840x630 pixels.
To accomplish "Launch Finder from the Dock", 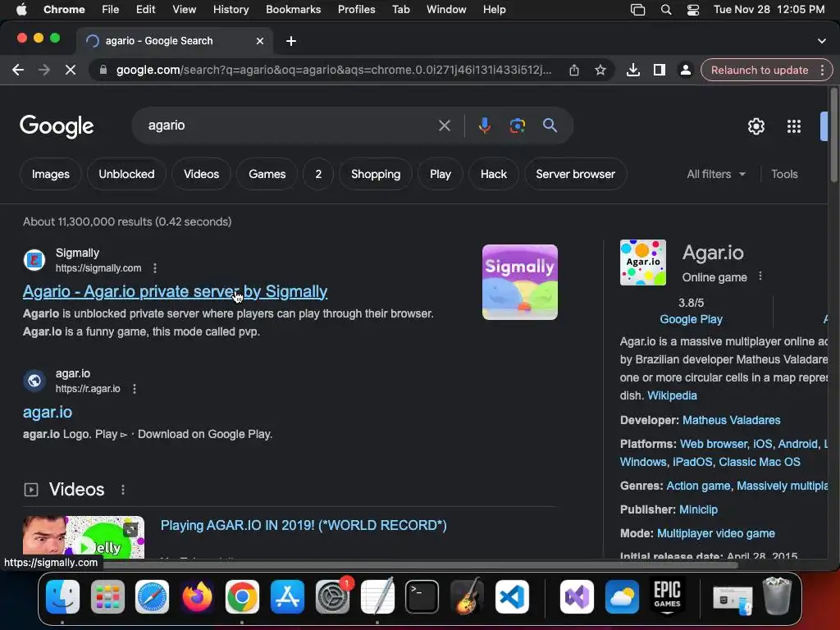I will pyautogui.click(x=62, y=597).
